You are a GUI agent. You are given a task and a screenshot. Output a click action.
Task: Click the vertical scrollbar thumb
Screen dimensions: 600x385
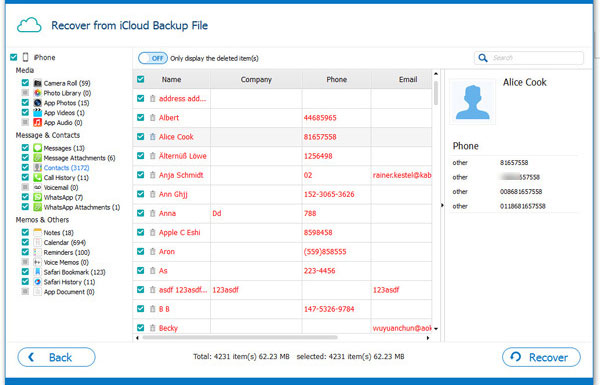pos(436,92)
